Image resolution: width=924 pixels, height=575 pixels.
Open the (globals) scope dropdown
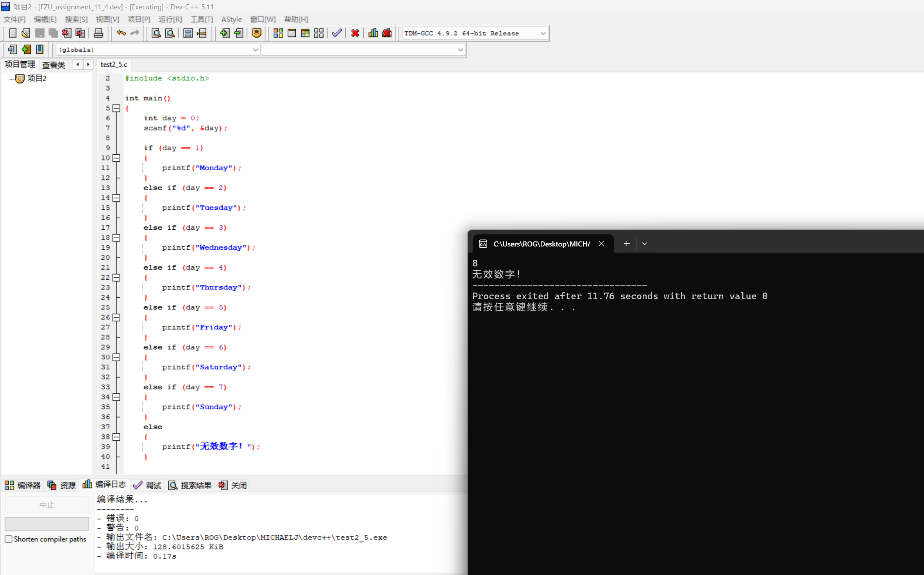pyautogui.click(x=255, y=50)
